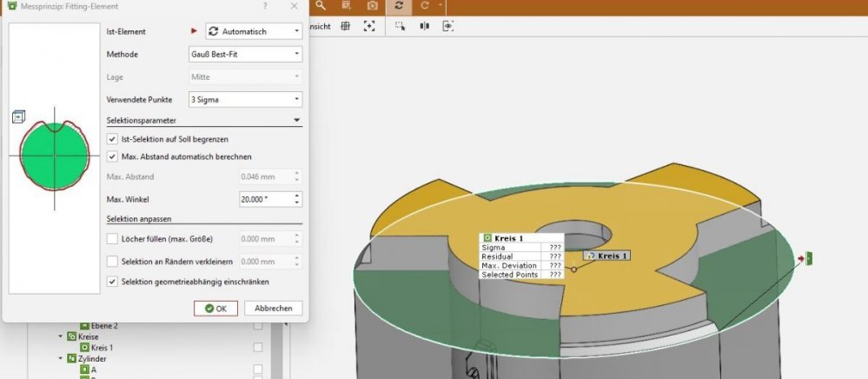This screenshot has height=379, width=868.
Task: Enable 'Löcher füllen (max. Größe)' checkbox
Action: (112, 239)
